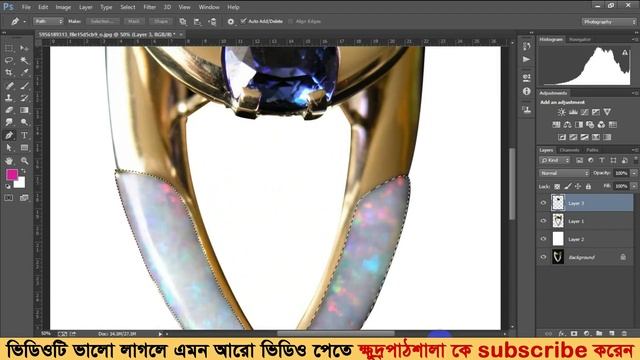The image size is (640, 360).
Task: Open the Path mode dropdown
Action: tap(48, 21)
